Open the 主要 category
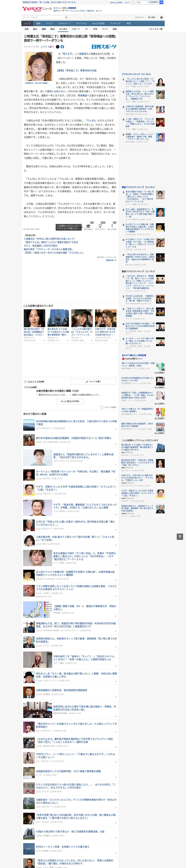Screen dimensions: 186x868 pyautogui.click(x=26, y=29)
